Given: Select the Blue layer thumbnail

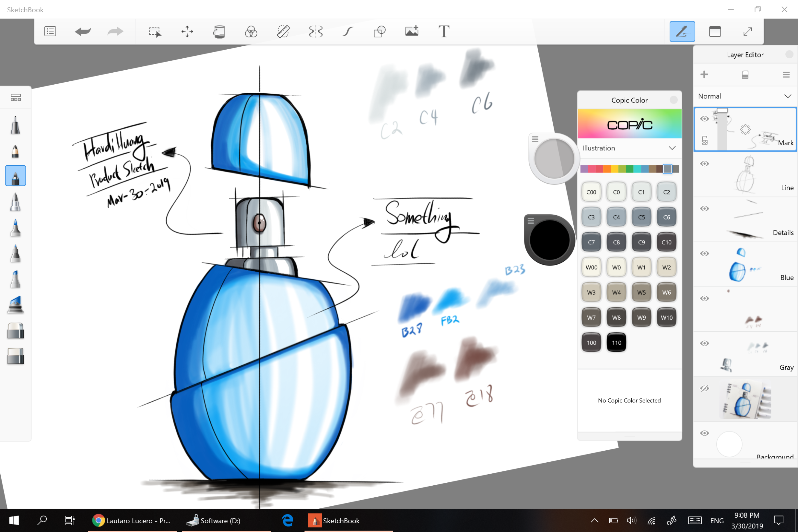Looking at the screenshot, I should point(746,264).
